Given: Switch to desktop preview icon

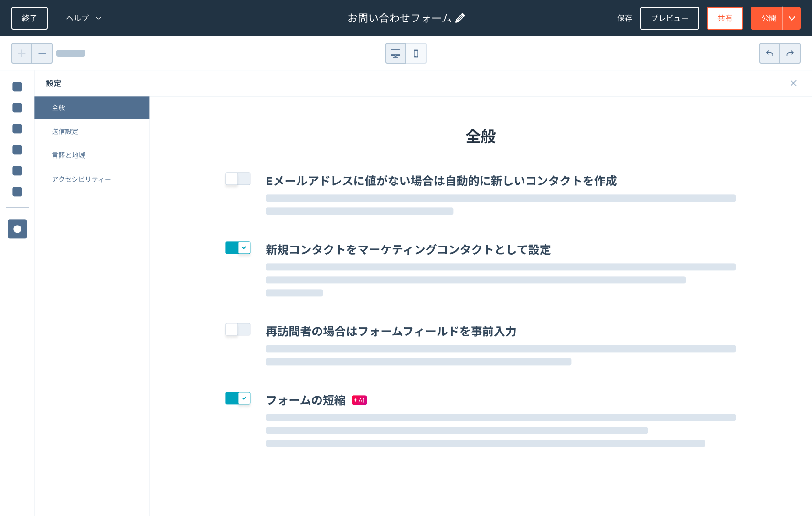Looking at the screenshot, I should pyautogui.click(x=395, y=54).
